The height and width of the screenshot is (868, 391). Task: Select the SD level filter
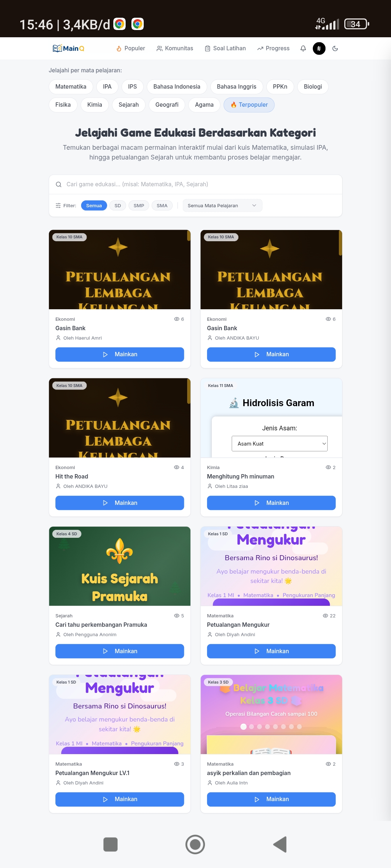(x=118, y=205)
